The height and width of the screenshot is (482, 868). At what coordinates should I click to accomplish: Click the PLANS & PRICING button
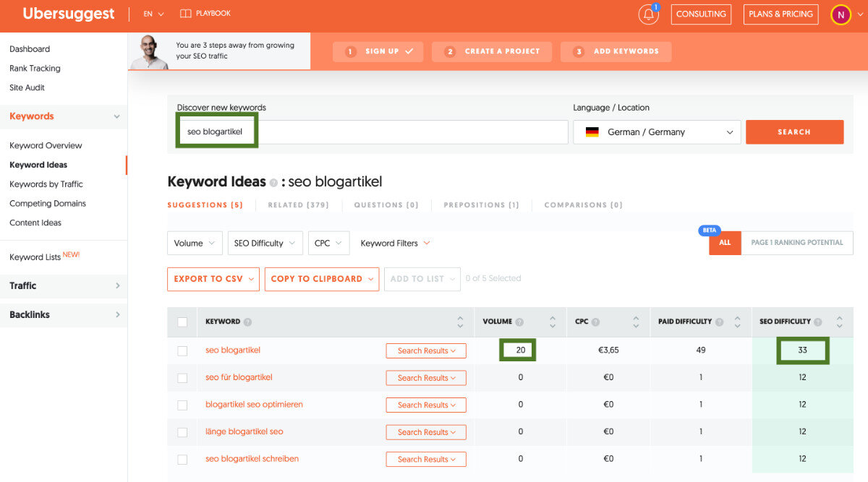pos(780,14)
